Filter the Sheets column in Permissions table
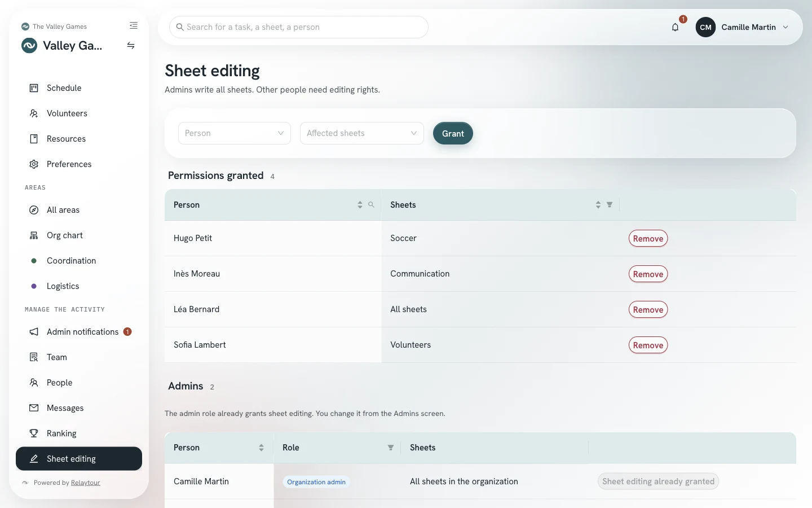812x508 pixels. 610,205
